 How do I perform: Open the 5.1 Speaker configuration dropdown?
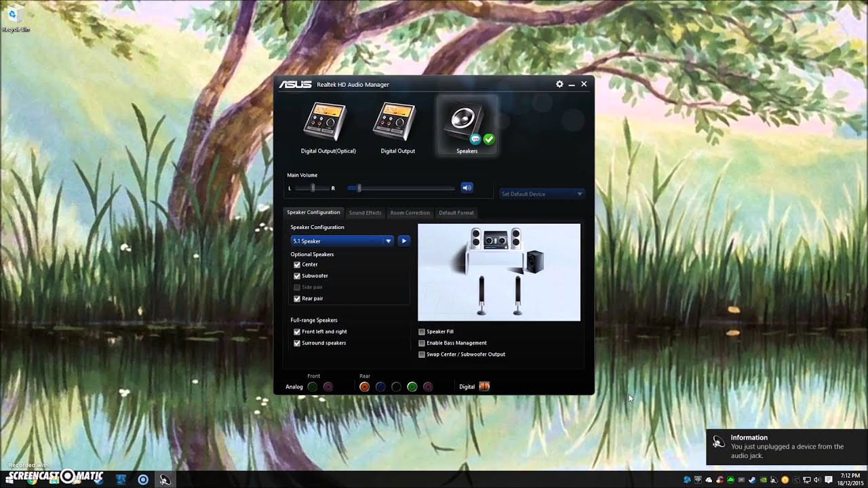point(342,241)
